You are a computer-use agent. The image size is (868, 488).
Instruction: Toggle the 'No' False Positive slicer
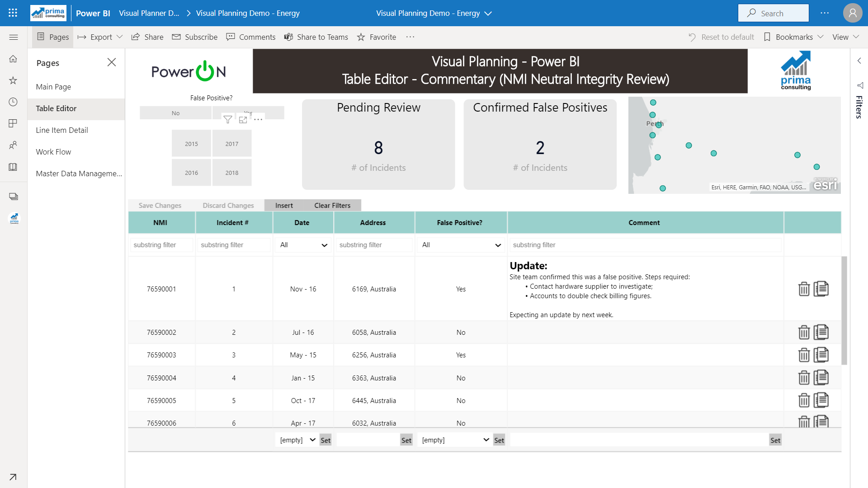click(175, 113)
